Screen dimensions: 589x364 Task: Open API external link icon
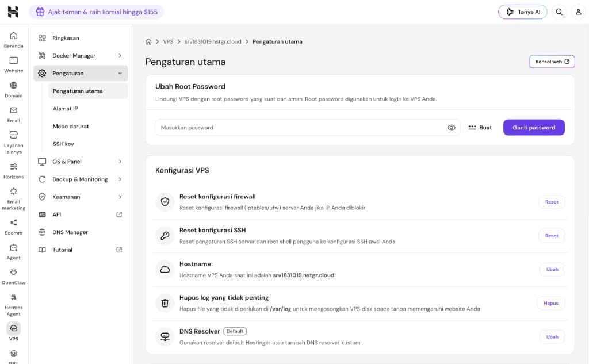pos(119,214)
